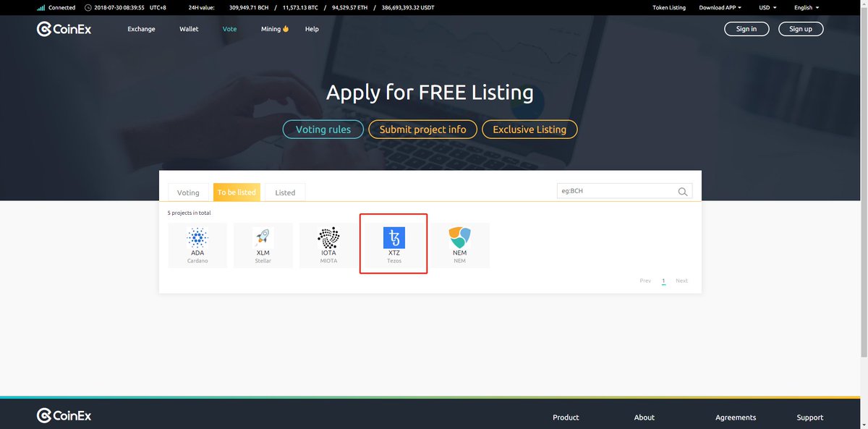The width and height of the screenshot is (868, 429).
Task: Open the Wallet menu
Action: 189,29
